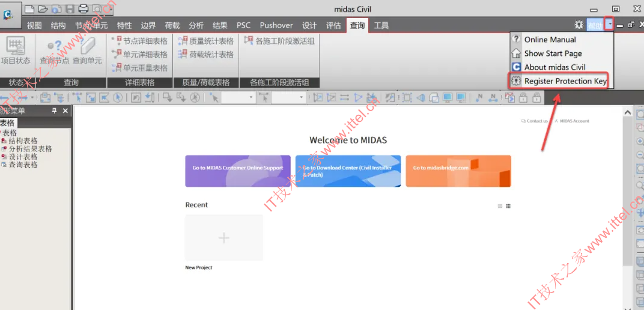
Task: Open the midas Civil application menu button
Action: 10,15
